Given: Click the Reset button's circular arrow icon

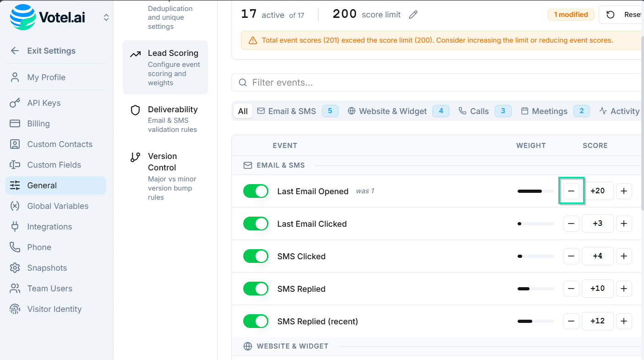Looking at the screenshot, I should tap(610, 15).
